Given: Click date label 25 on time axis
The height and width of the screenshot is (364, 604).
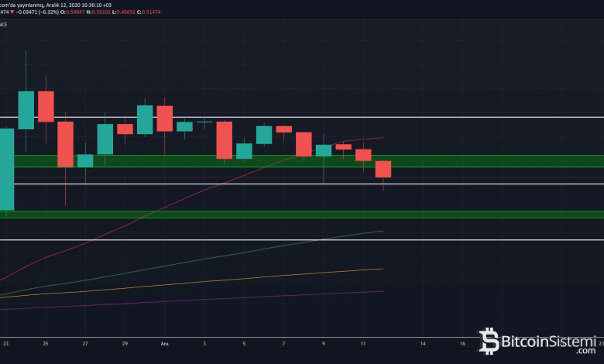Looking at the screenshot, I should (x=46, y=342).
